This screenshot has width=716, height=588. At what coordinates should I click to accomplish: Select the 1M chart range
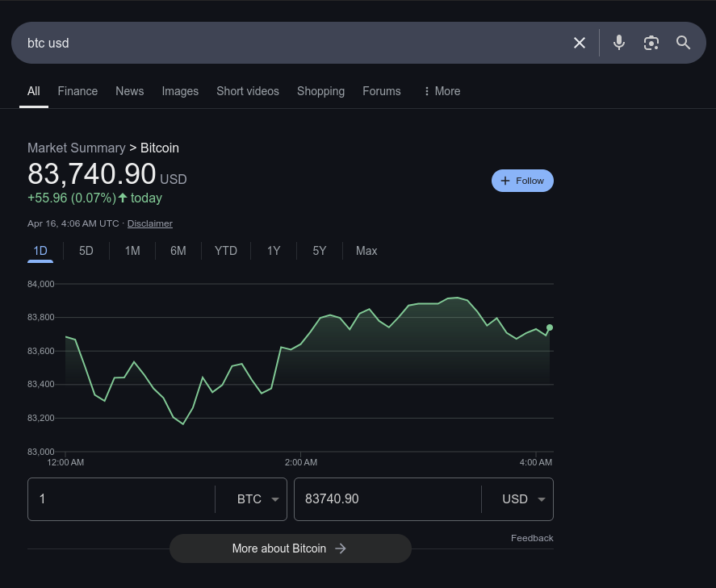point(132,251)
